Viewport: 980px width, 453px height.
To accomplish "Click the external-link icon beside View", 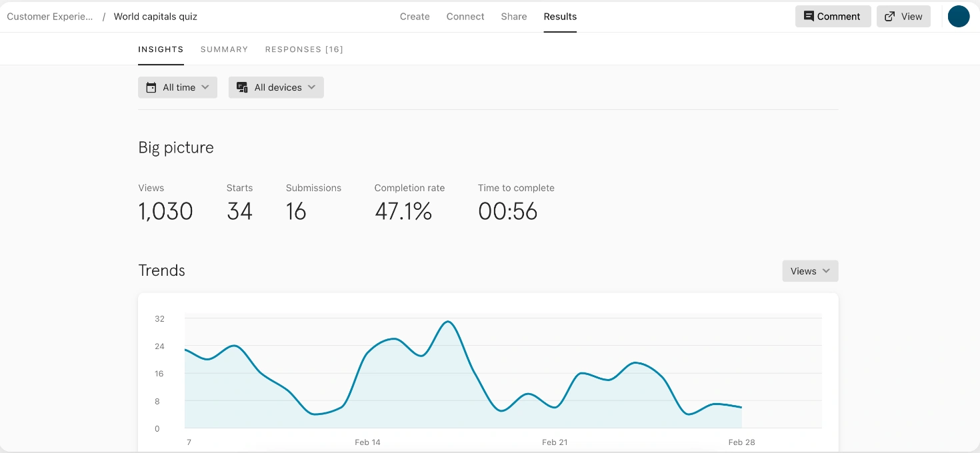I will [889, 16].
